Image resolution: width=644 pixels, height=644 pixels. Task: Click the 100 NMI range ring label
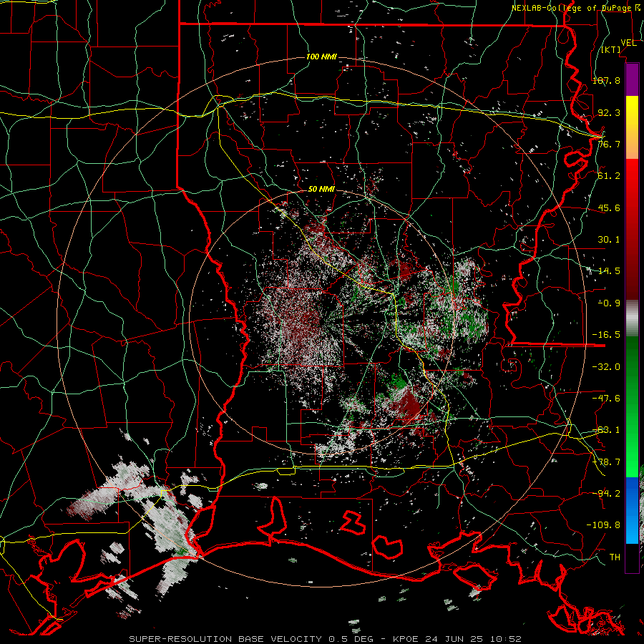coord(321,57)
